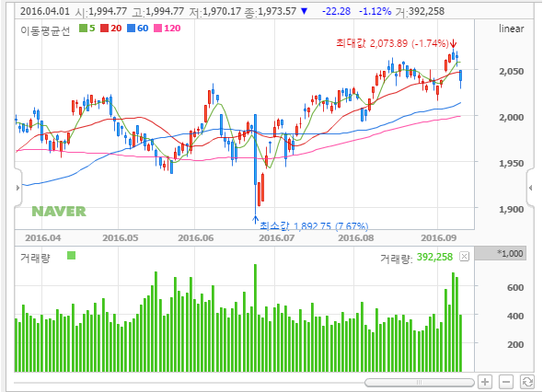Click the -22.28 price change value

coord(336,11)
